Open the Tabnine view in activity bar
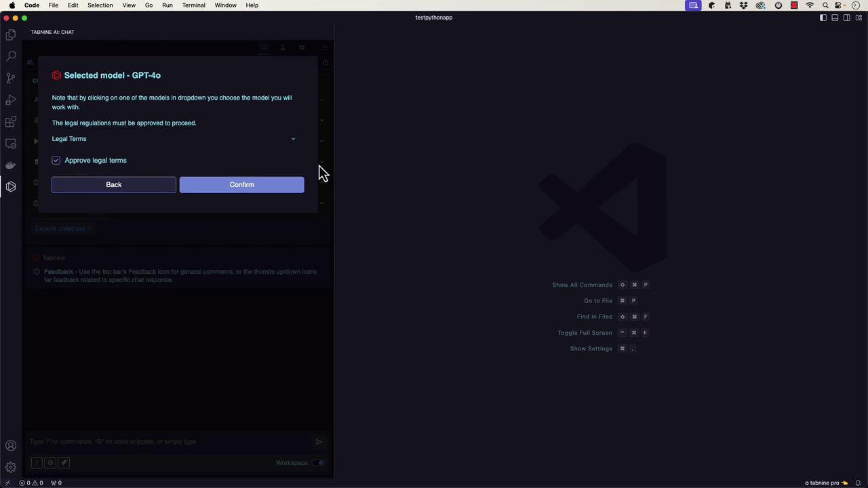 tap(11, 186)
